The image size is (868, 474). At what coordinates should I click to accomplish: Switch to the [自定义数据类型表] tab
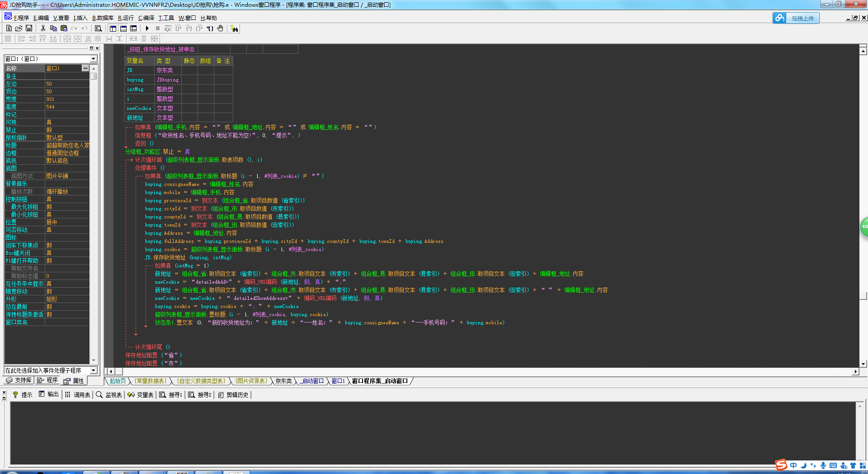point(201,381)
